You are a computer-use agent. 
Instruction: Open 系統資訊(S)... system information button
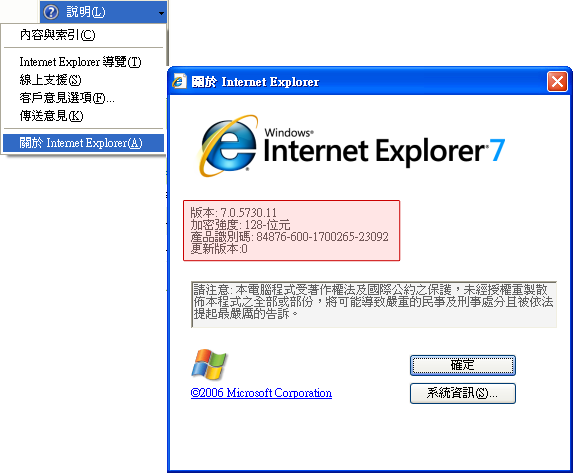[463, 393]
